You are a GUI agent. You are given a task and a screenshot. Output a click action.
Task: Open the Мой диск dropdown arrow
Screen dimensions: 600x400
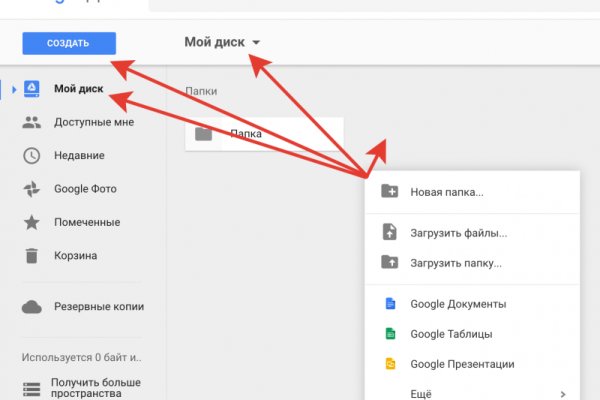257,43
